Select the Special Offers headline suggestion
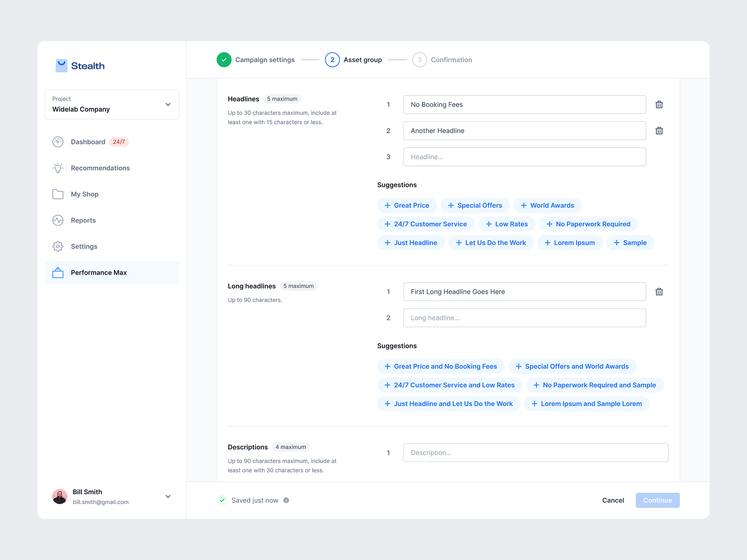Image resolution: width=747 pixels, height=560 pixels. coord(474,205)
